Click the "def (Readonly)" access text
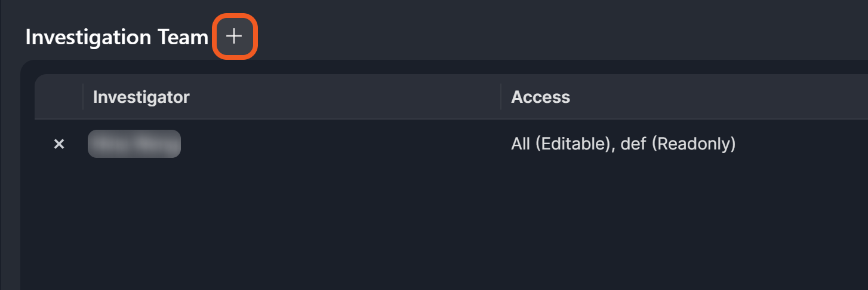The height and width of the screenshot is (290, 868). tap(678, 144)
